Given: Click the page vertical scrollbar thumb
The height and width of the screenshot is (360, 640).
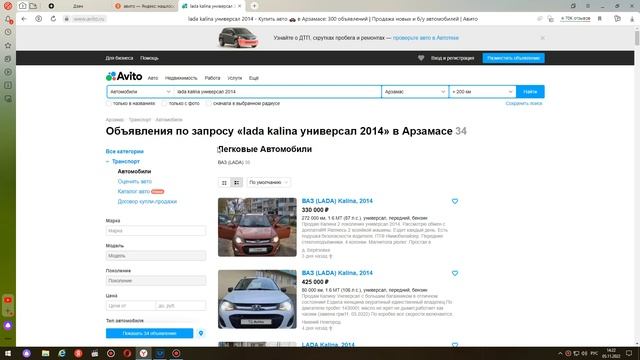Looking at the screenshot, I should (637, 38).
